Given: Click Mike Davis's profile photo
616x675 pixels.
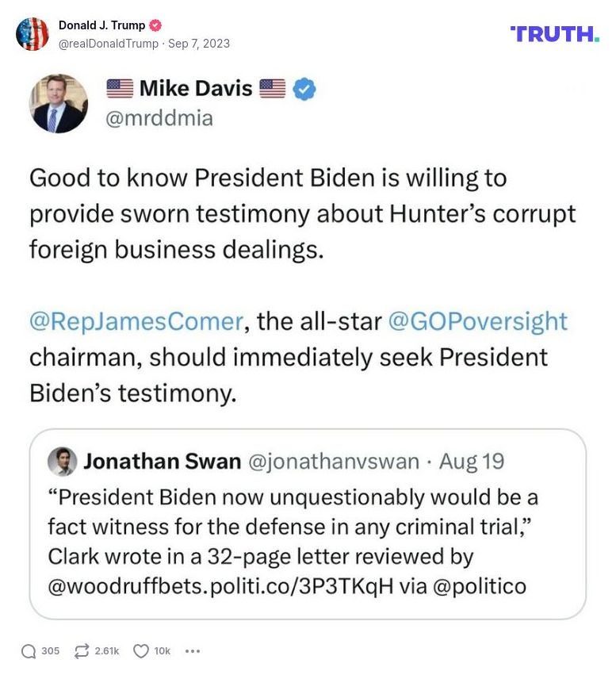Looking at the screenshot, I should point(59,103).
